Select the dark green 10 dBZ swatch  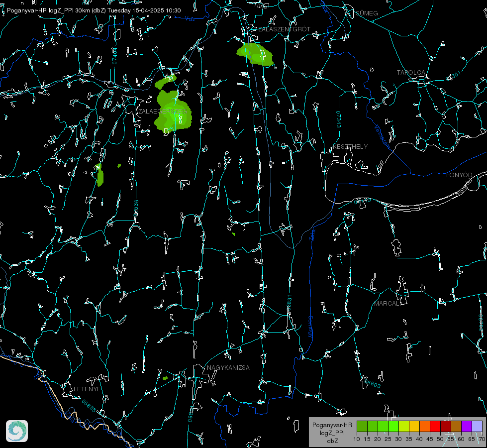[362, 426]
